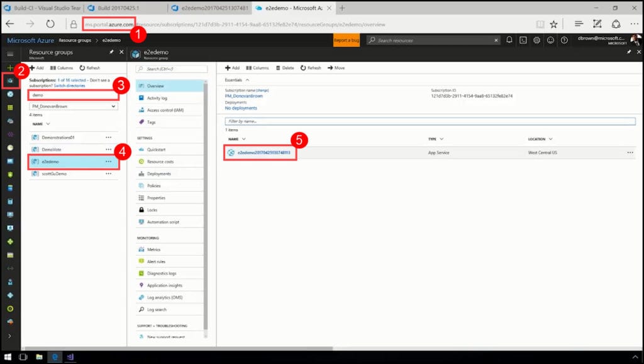Click the Filter by name field
The height and width of the screenshot is (364, 644).
point(430,122)
